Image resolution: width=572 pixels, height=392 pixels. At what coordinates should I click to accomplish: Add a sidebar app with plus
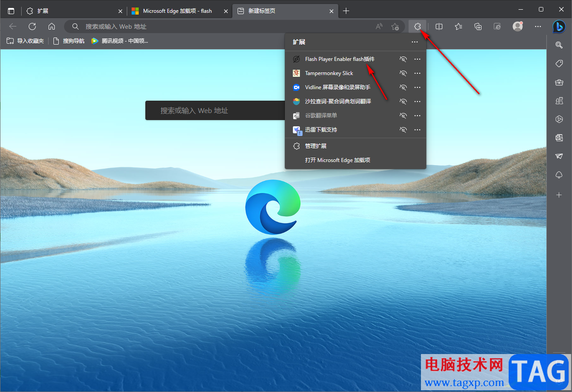coord(559,195)
